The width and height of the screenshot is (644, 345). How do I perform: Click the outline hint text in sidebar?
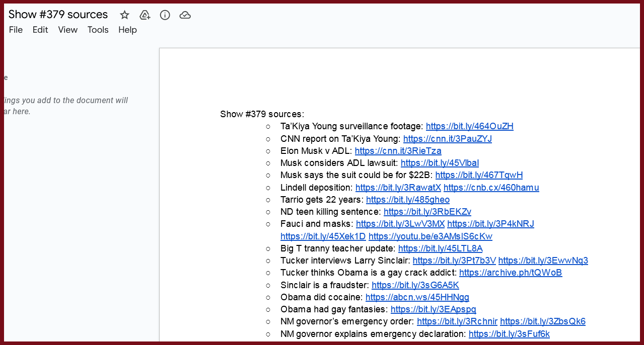point(66,106)
